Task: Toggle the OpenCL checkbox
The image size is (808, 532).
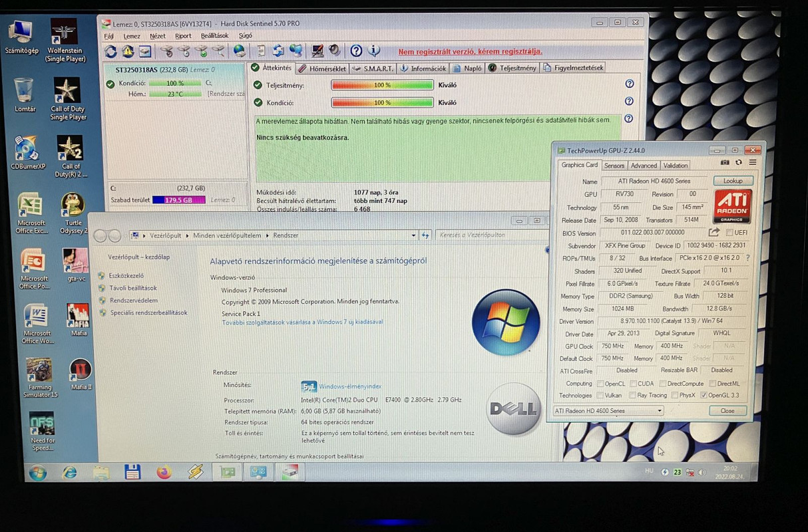Action: [600, 384]
